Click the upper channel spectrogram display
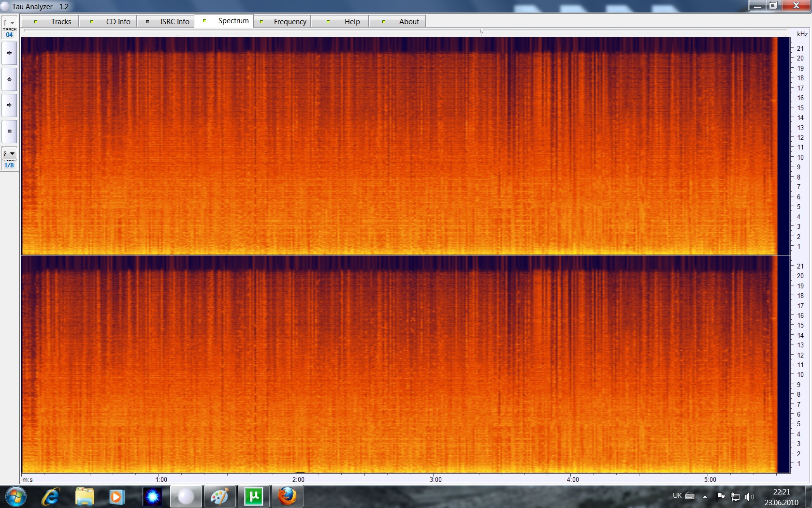 coord(396,145)
